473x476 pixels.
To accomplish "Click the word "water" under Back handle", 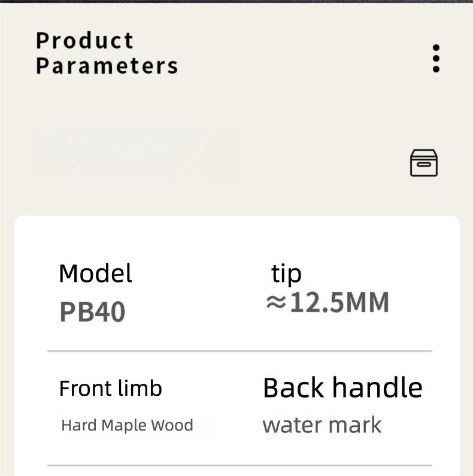I will (x=290, y=426).
